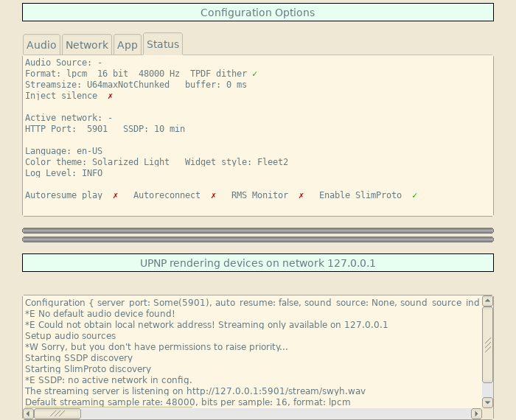Click the 'Default streaming sample rate' log line
The height and width of the screenshot is (420, 516).
pos(187,402)
